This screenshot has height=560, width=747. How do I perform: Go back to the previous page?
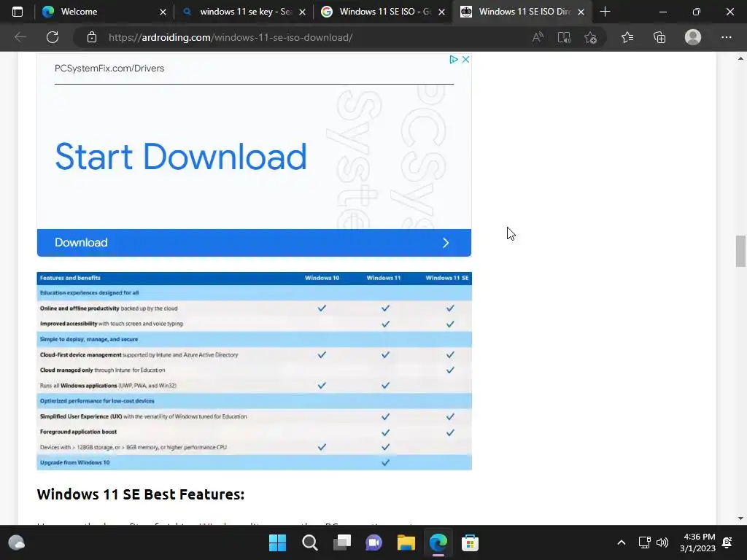click(x=20, y=37)
